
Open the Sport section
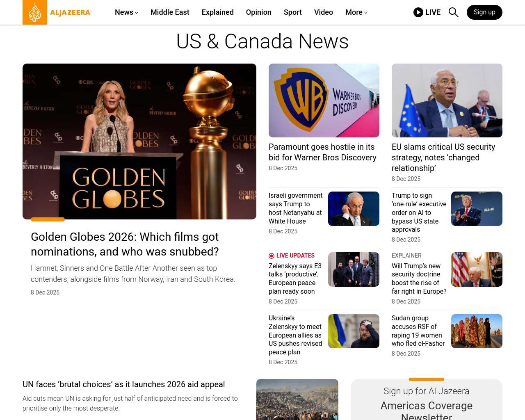(x=293, y=12)
